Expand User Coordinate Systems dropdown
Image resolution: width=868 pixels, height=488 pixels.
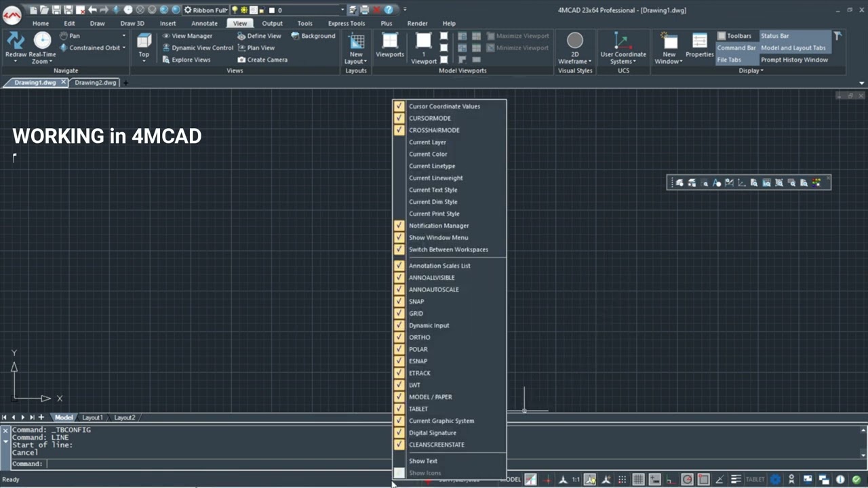(635, 62)
